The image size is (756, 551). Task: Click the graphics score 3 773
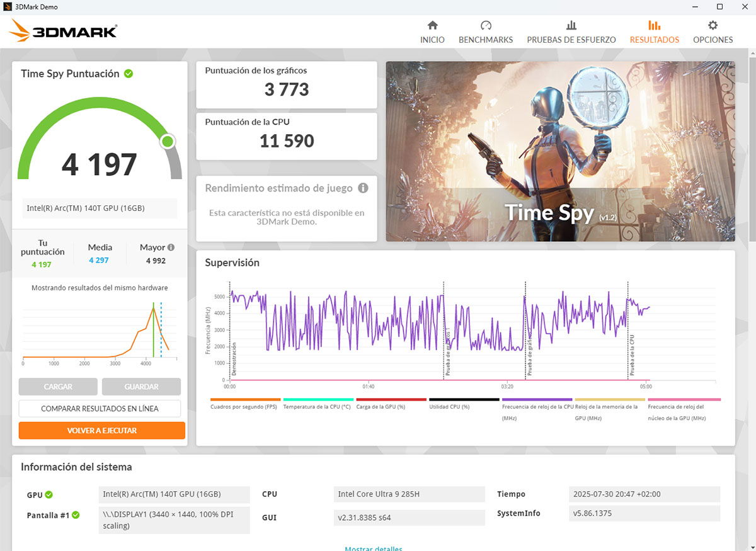coord(287,89)
